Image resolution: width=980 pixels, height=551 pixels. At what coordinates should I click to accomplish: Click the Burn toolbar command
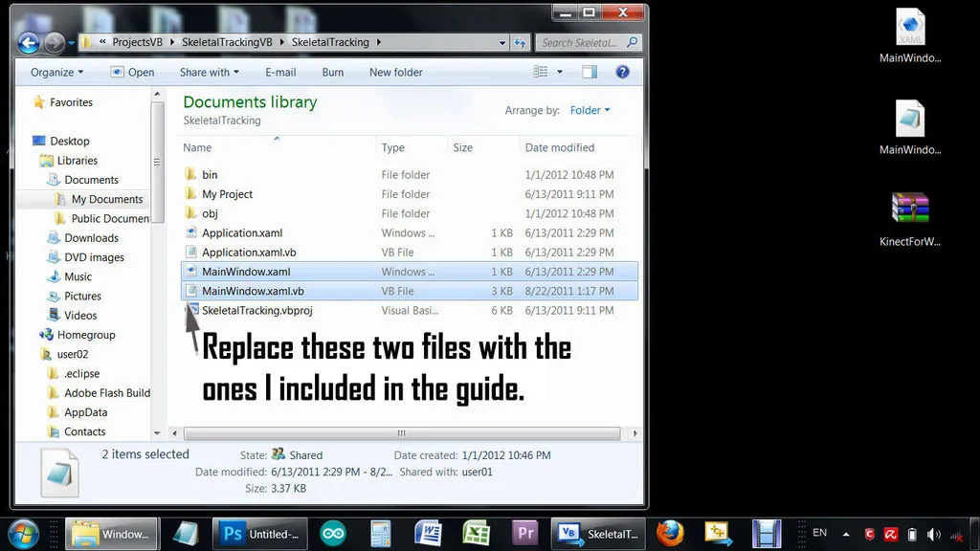(x=333, y=72)
